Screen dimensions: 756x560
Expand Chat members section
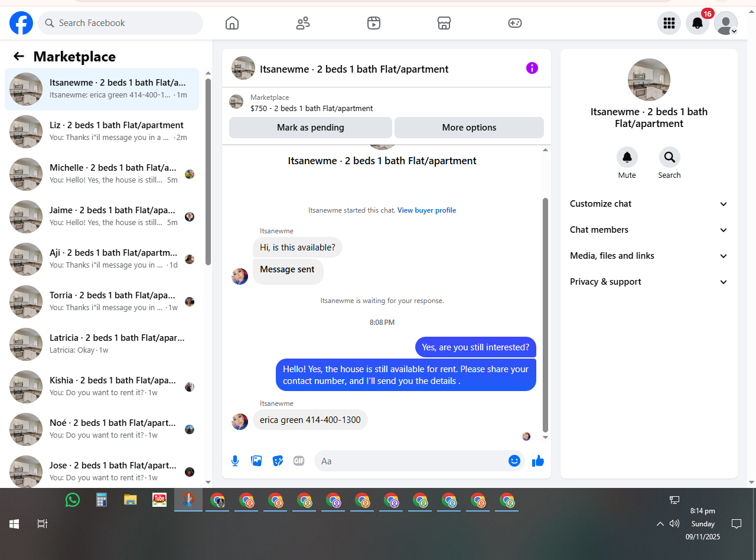coord(649,230)
